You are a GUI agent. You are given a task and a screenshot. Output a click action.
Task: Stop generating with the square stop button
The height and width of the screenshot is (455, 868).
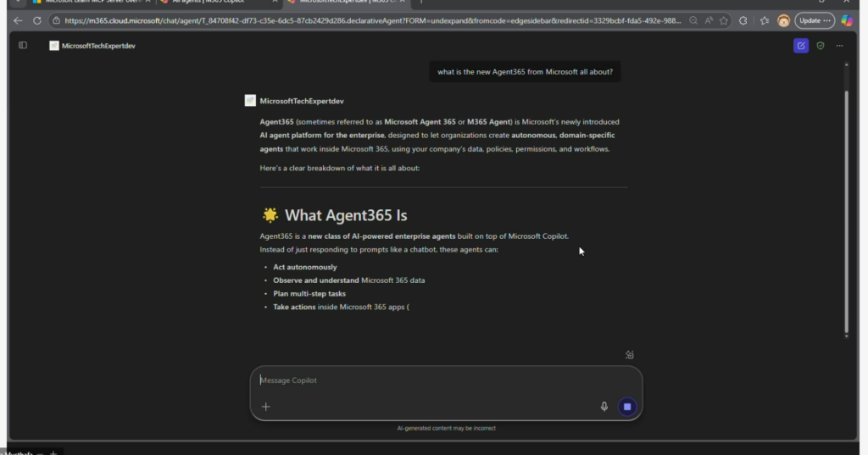pos(627,407)
